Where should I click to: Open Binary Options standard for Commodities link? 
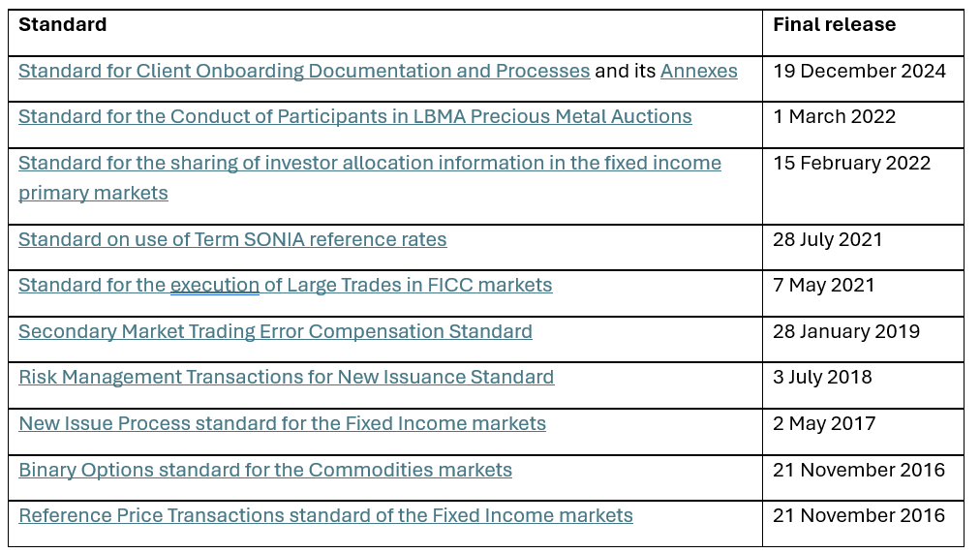[265, 470]
